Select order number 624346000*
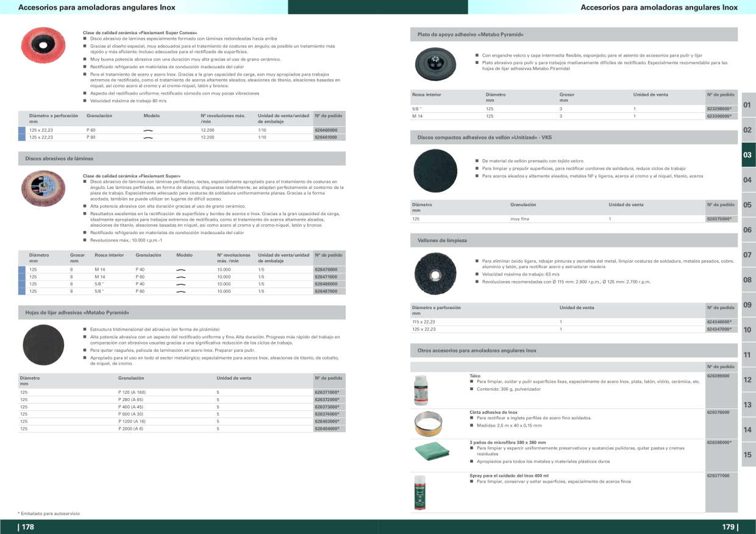Viewport: 756px width, 534px height. (x=719, y=322)
